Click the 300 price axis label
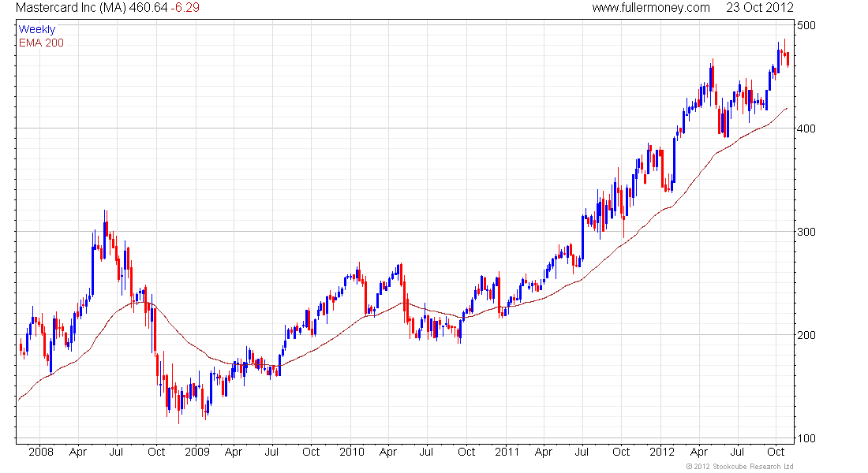 [806, 232]
